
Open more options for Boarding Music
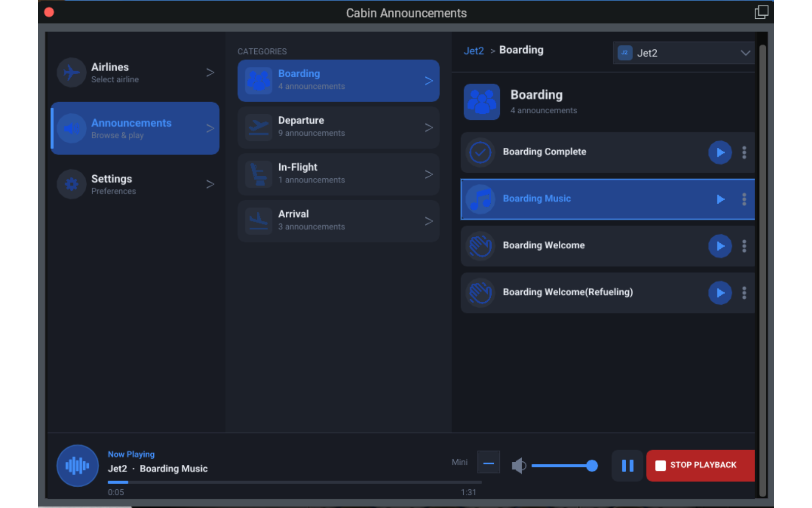744,199
